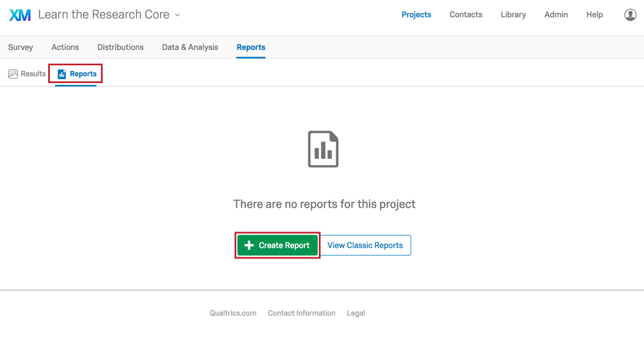Open the Help menu

594,15
